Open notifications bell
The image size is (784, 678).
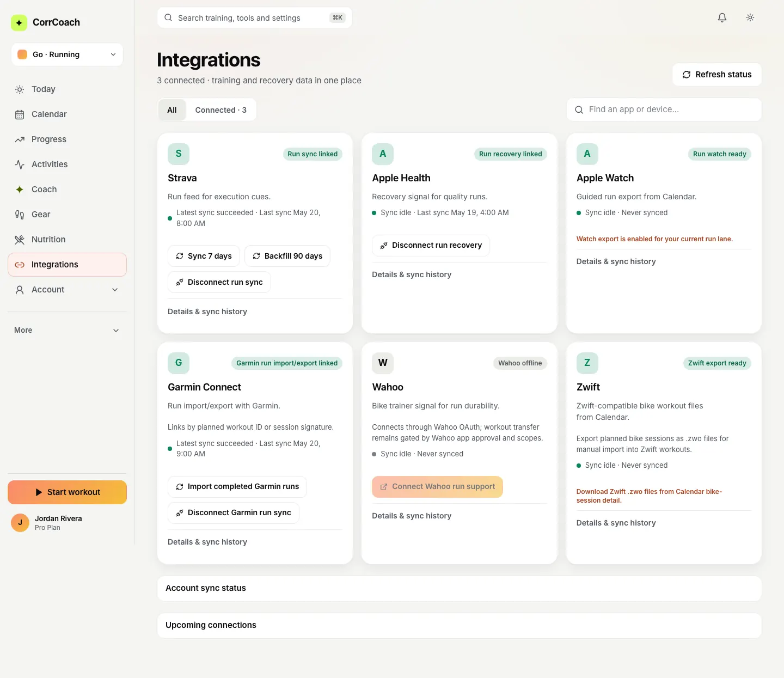[x=722, y=17]
